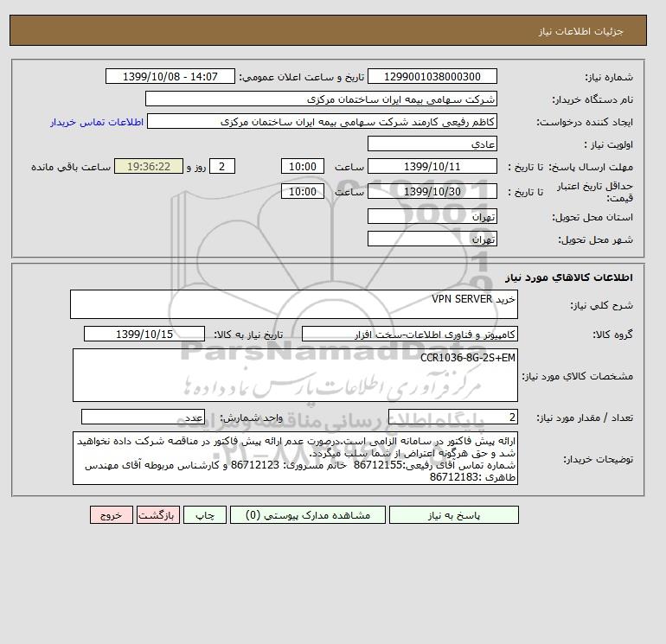Select the need number field 1299001038000300
This screenshot has height=644, width=666.
coord(432,76)
